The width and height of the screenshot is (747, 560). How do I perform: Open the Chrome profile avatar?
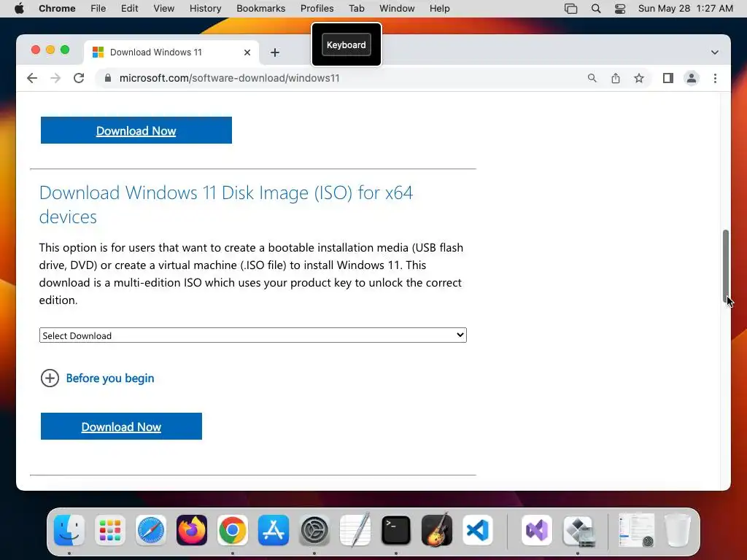[692, 78]
